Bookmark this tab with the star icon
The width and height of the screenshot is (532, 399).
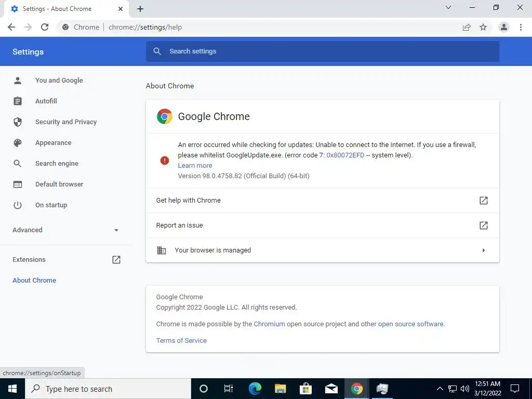pyautogui.click(x=483, y=27)
